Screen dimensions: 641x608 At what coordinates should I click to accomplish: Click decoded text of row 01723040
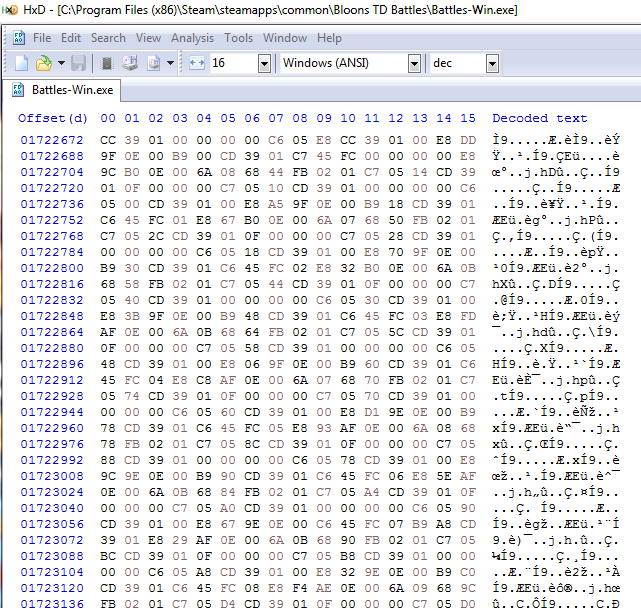[556, 508]
